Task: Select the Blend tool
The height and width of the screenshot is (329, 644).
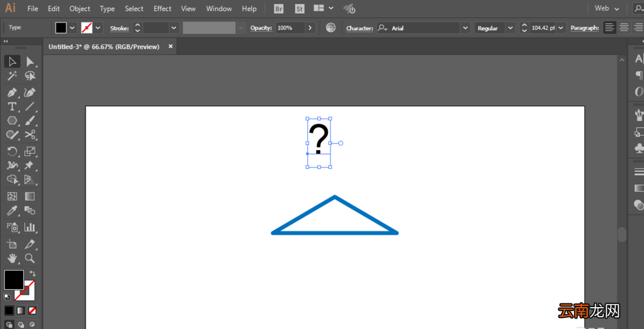Action: point(30,211)
